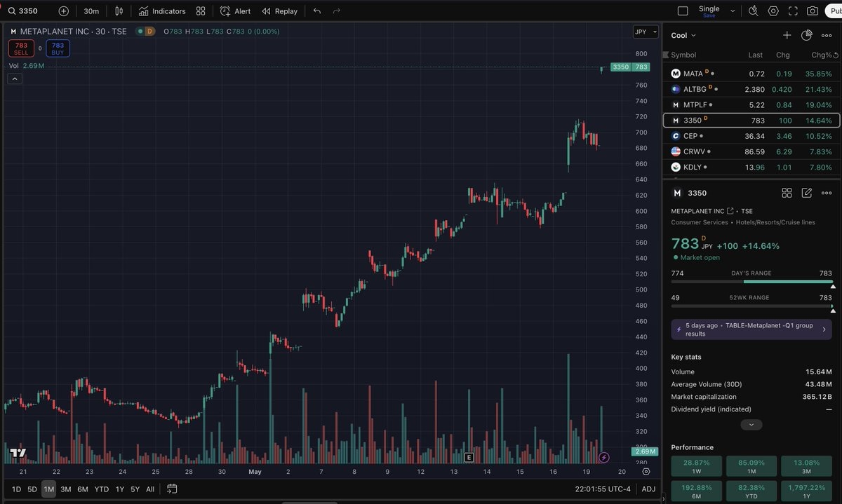Click the earnings E marker on timeline
The width and height of the screenshot is (842, 504).
[x=469, y=457]
